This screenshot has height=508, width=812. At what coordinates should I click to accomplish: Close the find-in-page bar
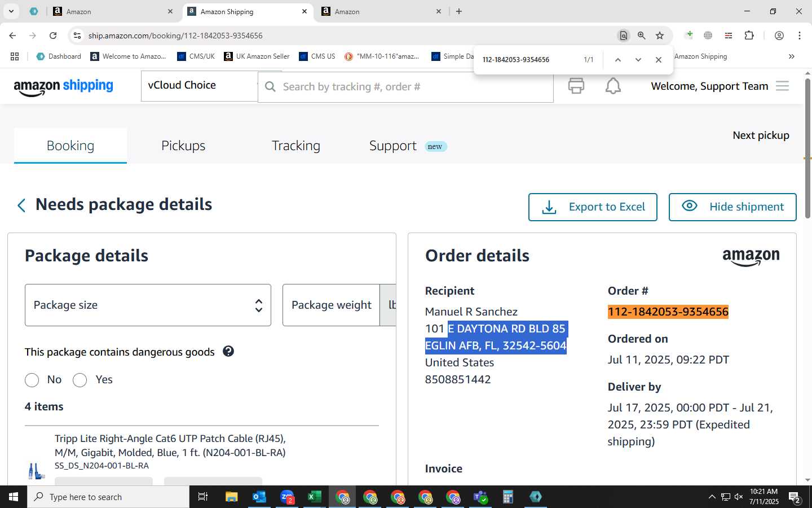[x=658, y=60]
